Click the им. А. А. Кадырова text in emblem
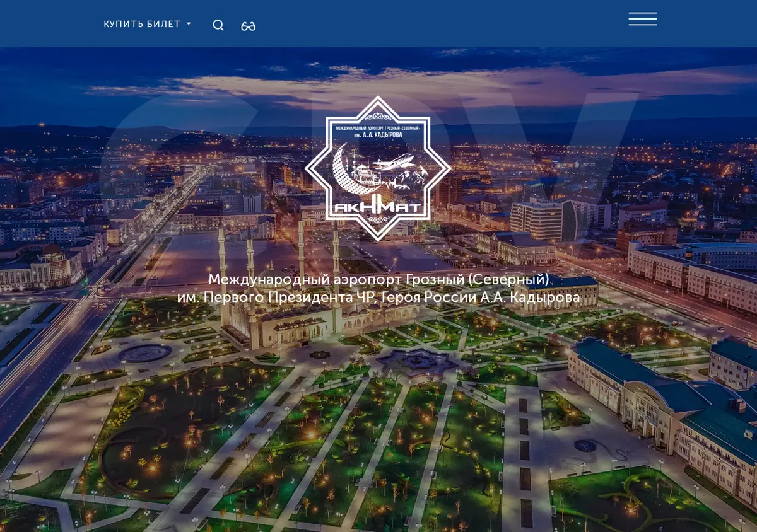 pyautogui.click(x=378, y=135)
